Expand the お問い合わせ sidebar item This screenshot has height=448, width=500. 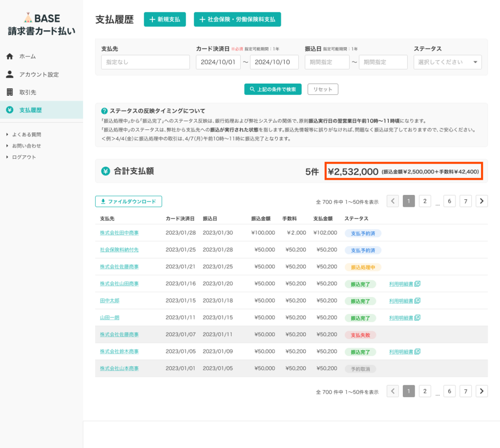click(x=26, y=146)
